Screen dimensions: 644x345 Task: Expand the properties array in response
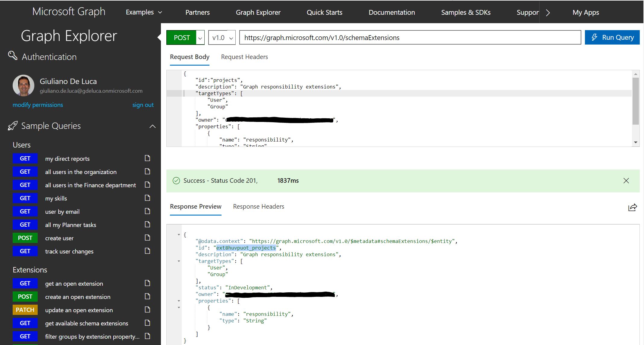pos(178,301)
